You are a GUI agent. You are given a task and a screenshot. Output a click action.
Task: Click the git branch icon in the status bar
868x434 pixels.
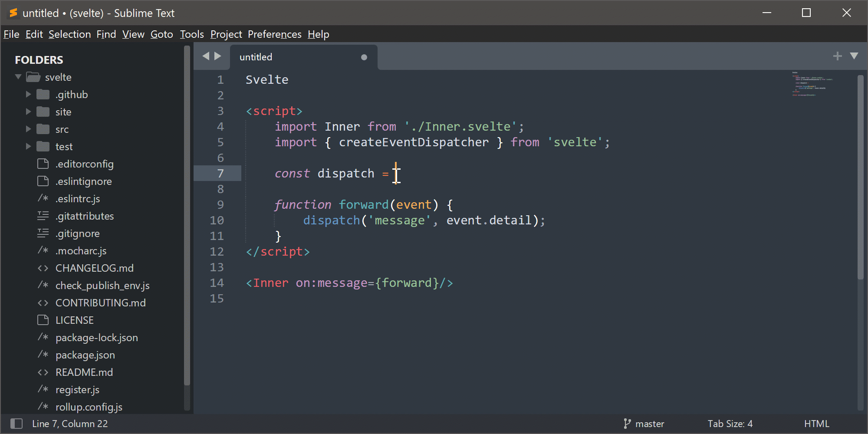click(628, 423)
